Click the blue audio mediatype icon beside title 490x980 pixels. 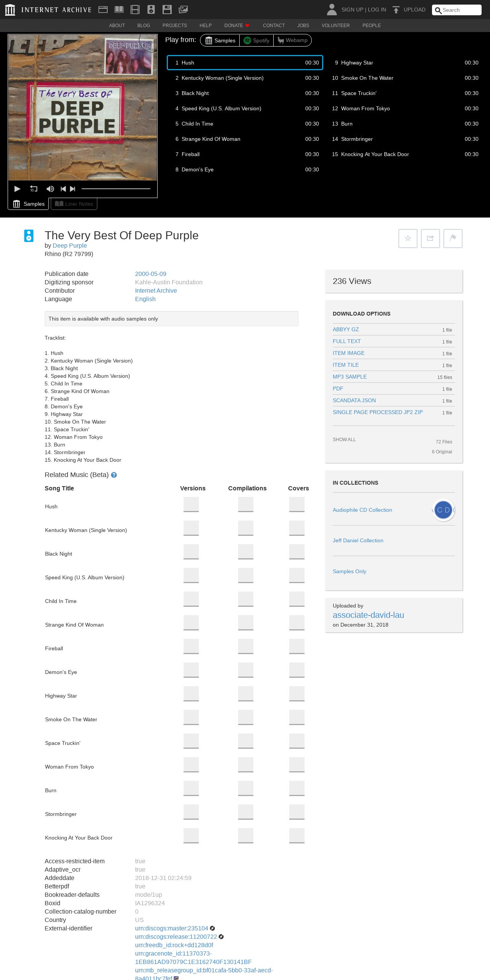tap(29, 236)
